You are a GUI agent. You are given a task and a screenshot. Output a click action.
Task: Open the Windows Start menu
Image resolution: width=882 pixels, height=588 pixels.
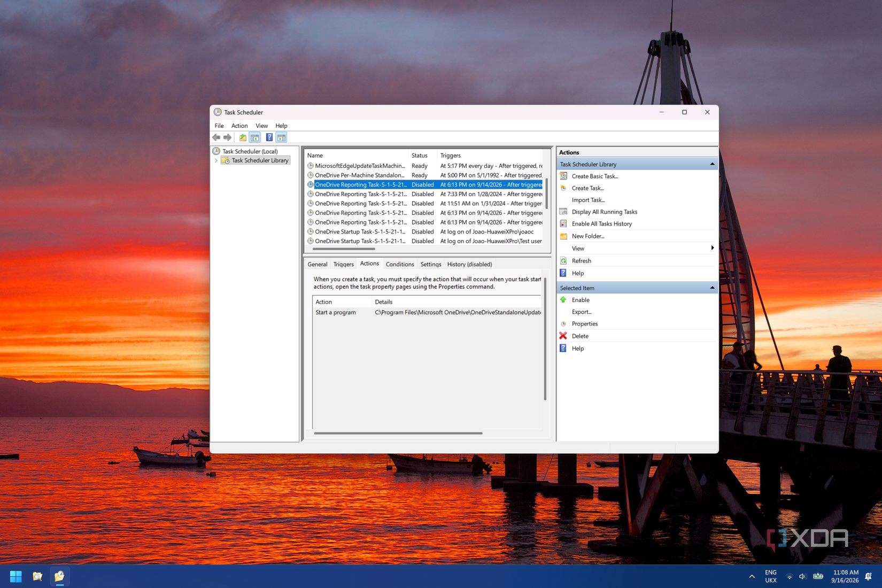(x=16, y=576)
